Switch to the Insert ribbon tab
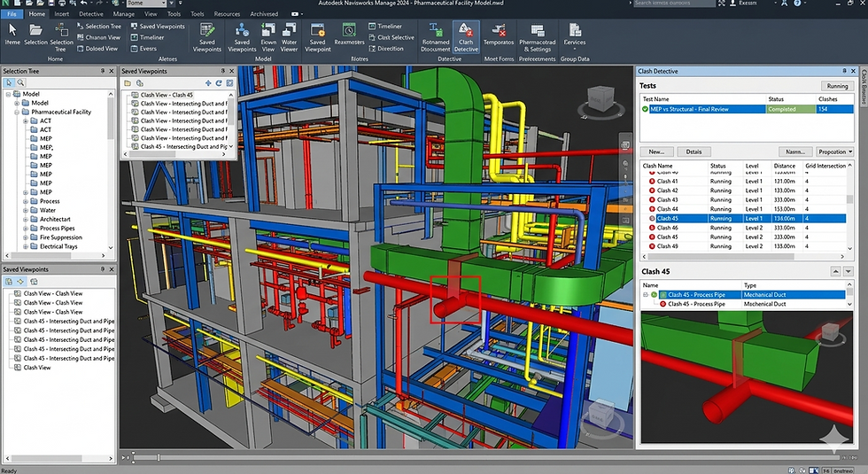The height and width of the screenshot is (474, 868). tap(61, 14)
